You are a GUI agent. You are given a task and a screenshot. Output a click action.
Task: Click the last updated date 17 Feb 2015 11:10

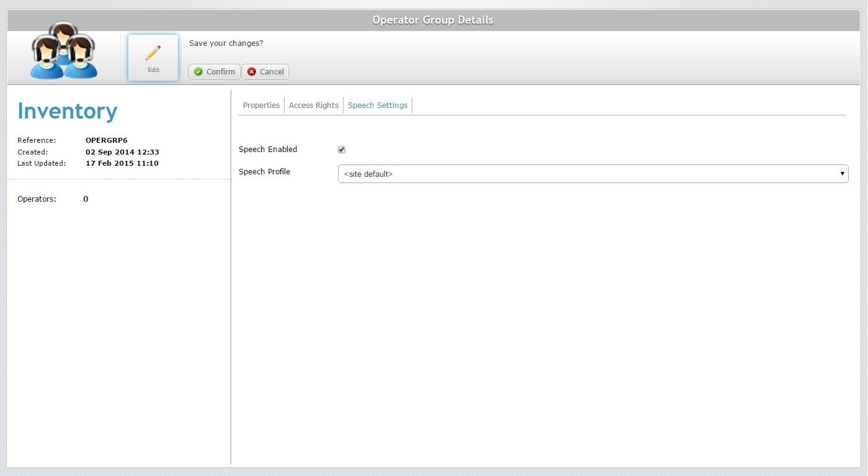[122, 163]
